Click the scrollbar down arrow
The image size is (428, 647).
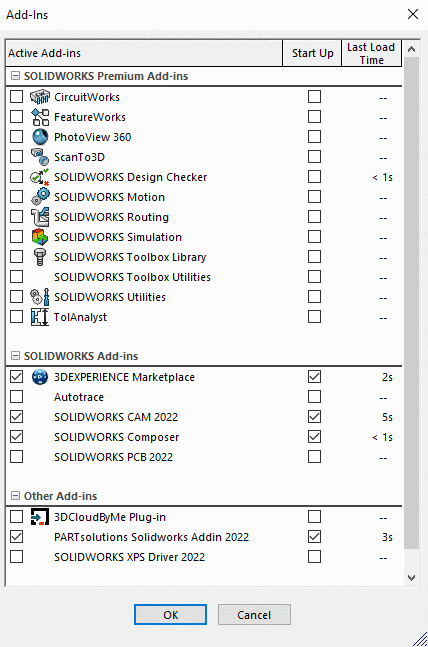tap(411, 578)
